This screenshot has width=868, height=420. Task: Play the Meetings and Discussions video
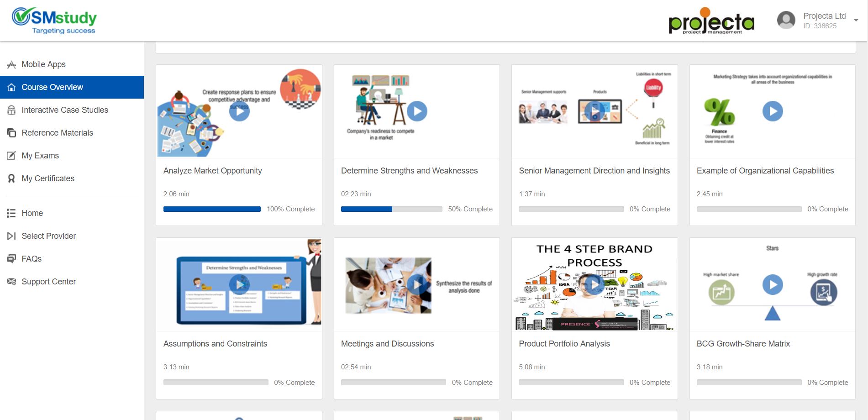click(417, 284)
